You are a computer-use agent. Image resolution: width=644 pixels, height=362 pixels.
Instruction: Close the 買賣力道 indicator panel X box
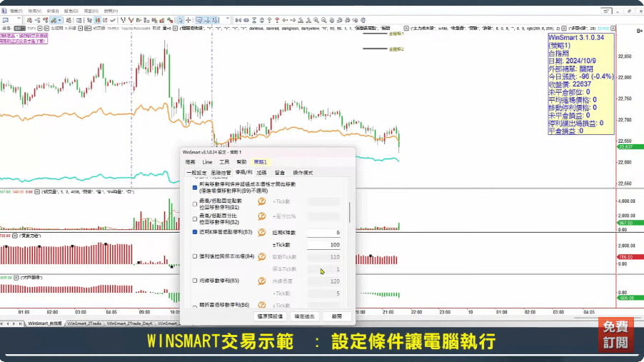point(15,236)
